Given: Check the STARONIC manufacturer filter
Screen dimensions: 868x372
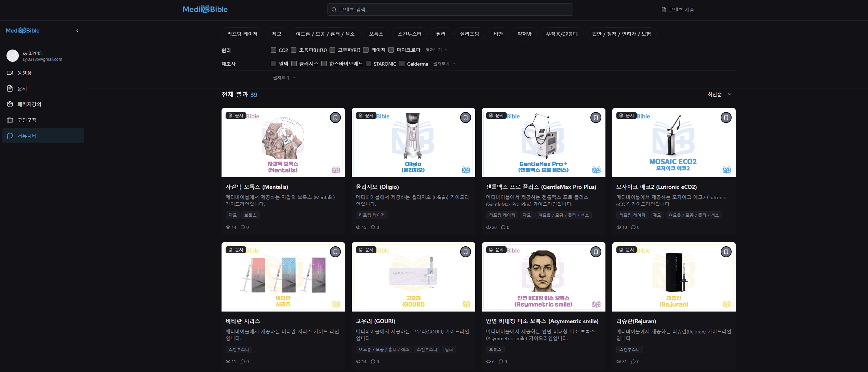Looking at the screenshot, I should (369, 64).
